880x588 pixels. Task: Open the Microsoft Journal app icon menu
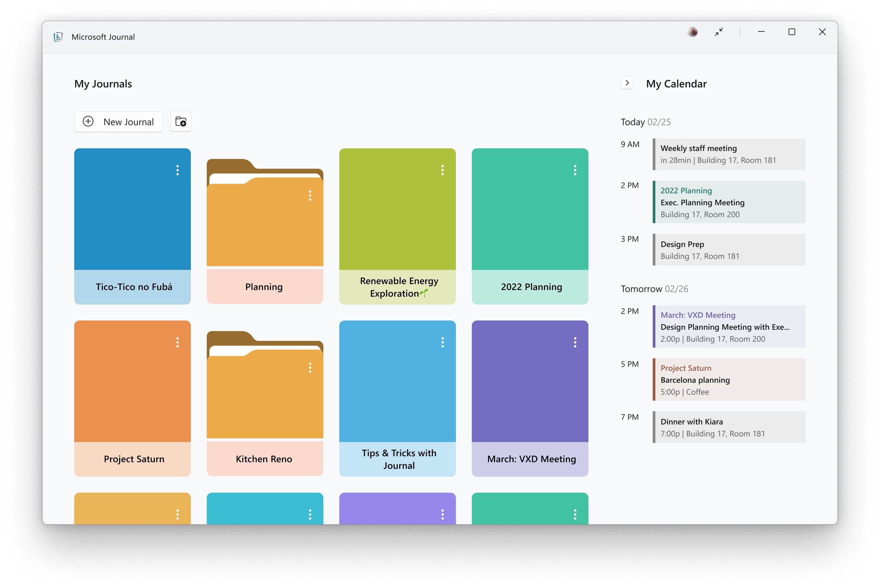coord(59,36)
